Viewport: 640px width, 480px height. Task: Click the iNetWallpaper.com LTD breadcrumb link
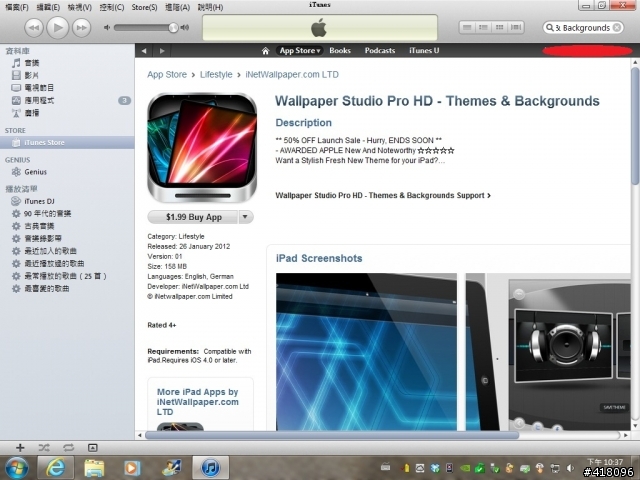[292, 75]
